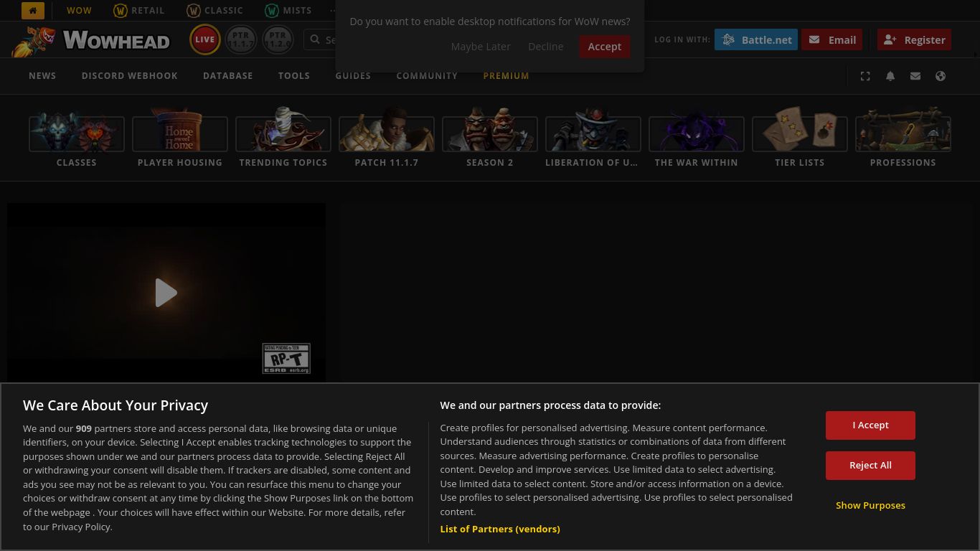Screen dimensions: 980x551
Task: Open List of Partners (vendors) link
Action: coord(500,529)
